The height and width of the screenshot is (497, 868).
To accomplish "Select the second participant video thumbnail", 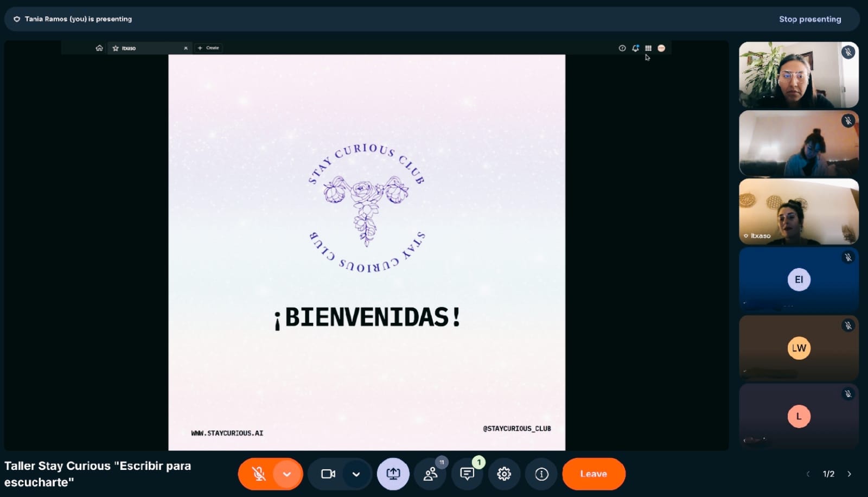I will pyautogui.click(x=799, y=143).
